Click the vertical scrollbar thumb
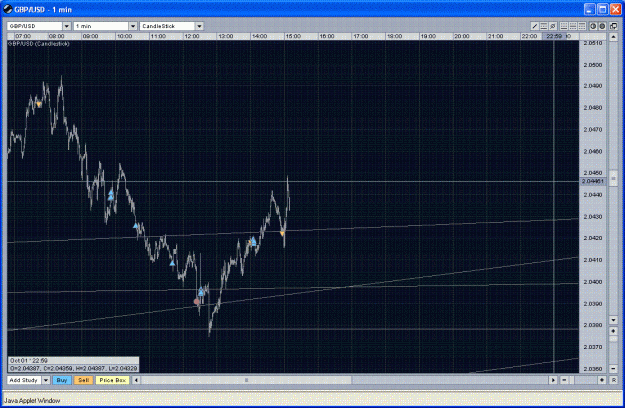625x408 pixels. 613,178
